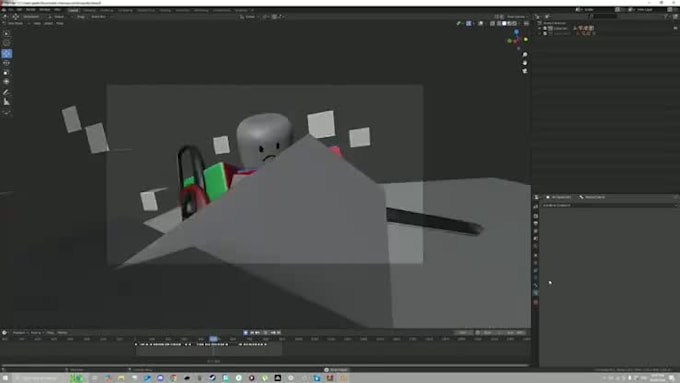Screen dimensions: 680x383
Task: Toggle the camera view icon
Action: (525, 71)
